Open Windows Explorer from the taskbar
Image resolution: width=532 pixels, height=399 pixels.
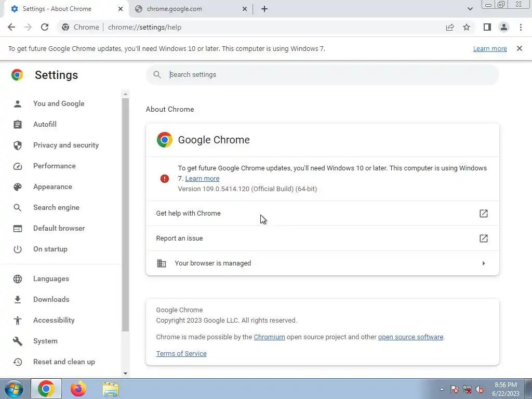point(111,389)
